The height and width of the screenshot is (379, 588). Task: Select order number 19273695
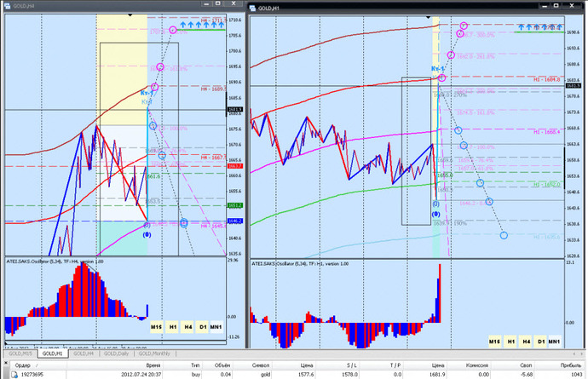(x=32, y=374)
